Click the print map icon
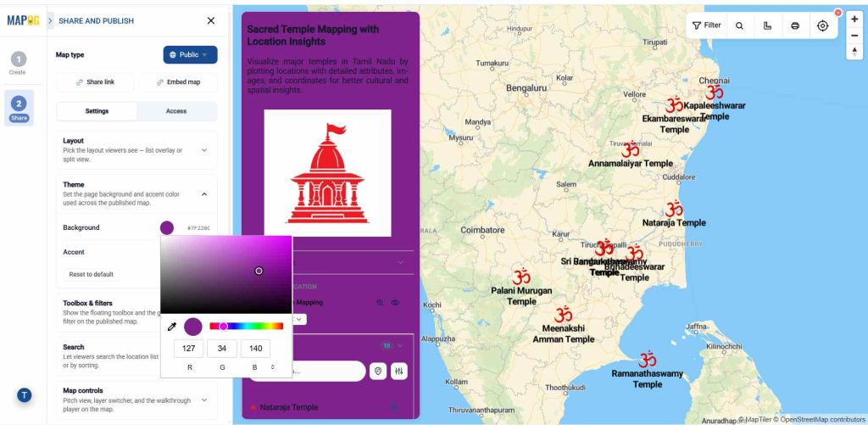The width and height of the screenshot is (868, 425). click(x=795, y=25)
